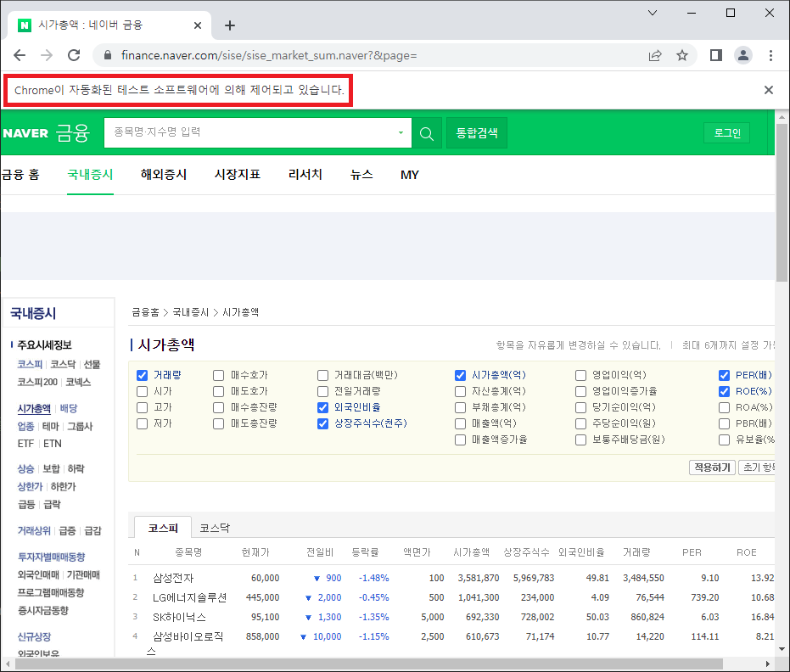Click the 코스피200 sidebar link
The height and width of the screenshot is (672, 790).
pyautogui.click(x=38, y=382)
